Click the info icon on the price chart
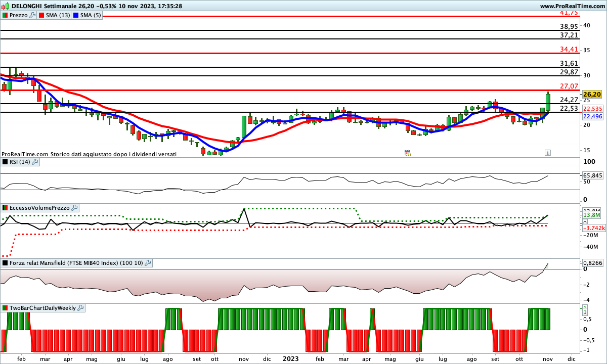Screen dimensions: 607x364 point(547,152)
